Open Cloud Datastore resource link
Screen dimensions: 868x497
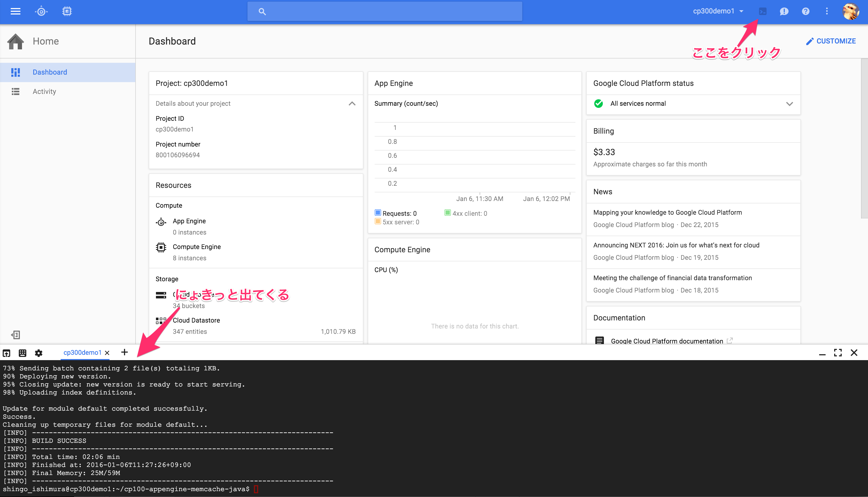coord(196,320)
